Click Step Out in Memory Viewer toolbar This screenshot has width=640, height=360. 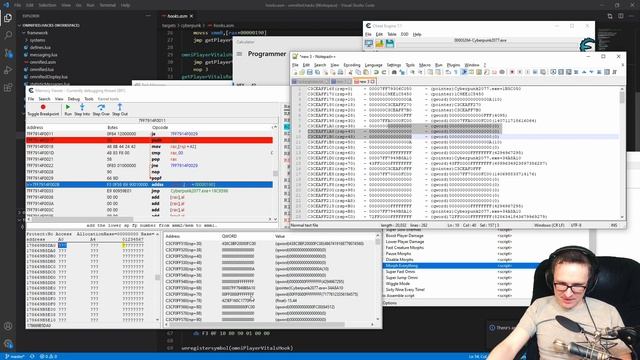120,110
